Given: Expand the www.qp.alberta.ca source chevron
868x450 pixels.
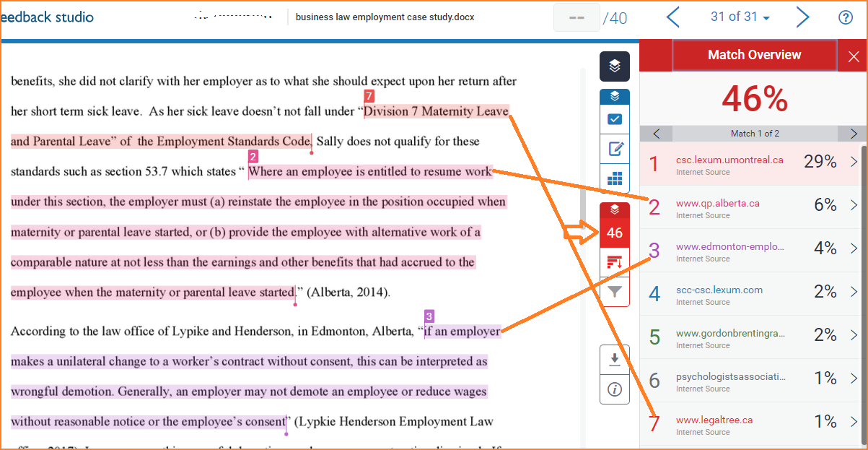Looking at the screenshot, I should 854,205.
